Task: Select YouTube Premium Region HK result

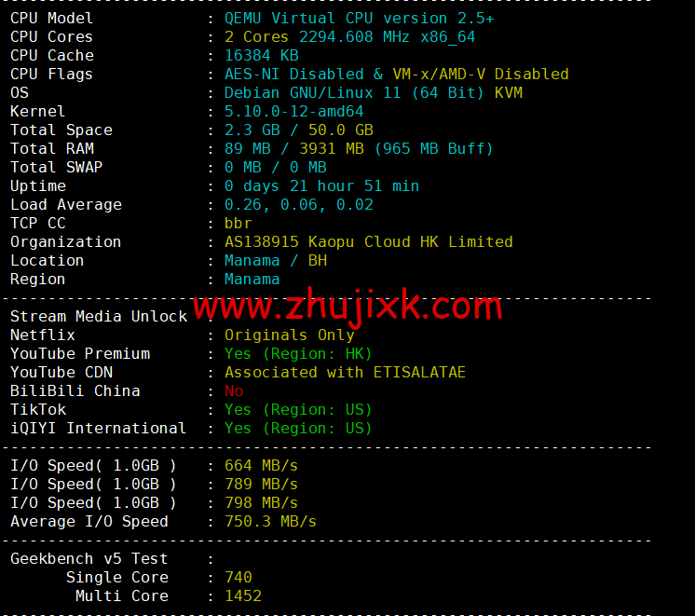Action: [298, 353]
